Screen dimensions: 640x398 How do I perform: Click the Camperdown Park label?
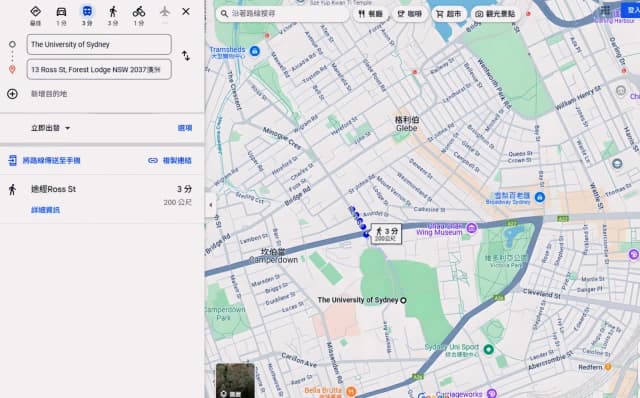[224, 313]
